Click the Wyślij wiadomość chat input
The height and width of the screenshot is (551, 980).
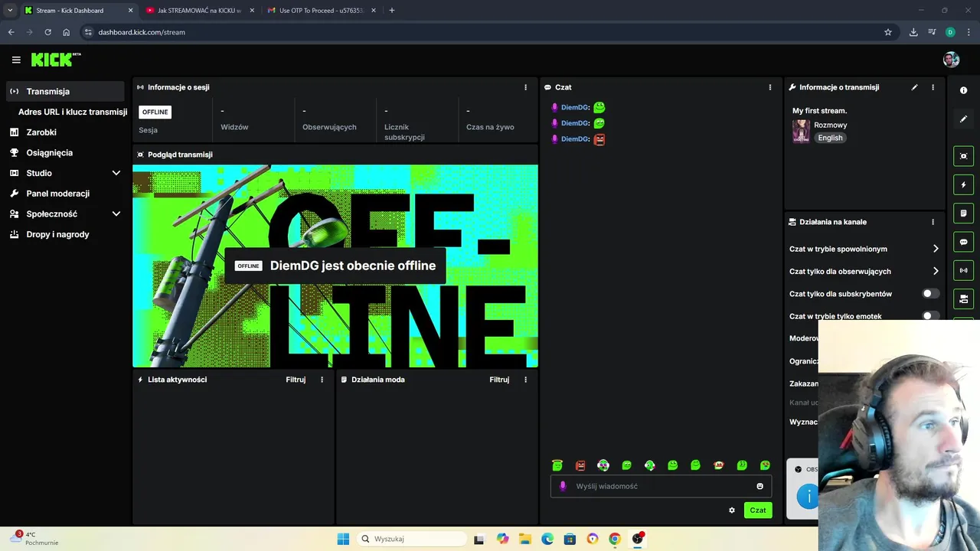click(x=661, y=486)
